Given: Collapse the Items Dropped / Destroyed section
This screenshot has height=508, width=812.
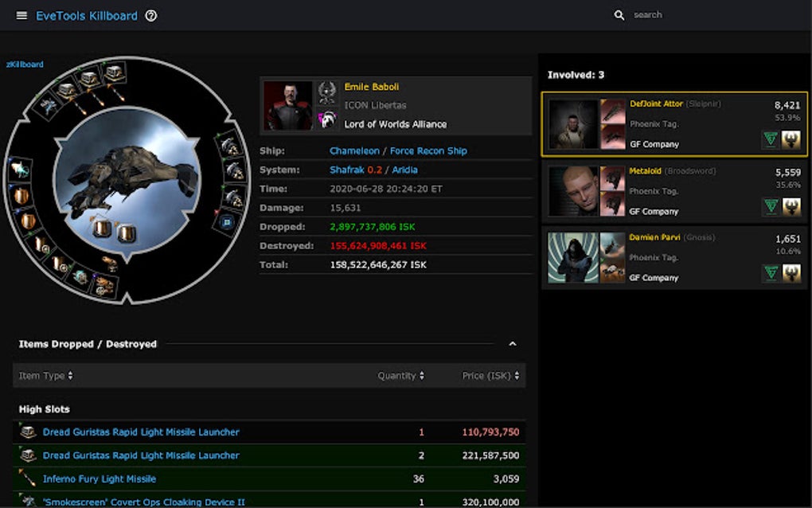Looking at the screenshot, I should tap(512, 344).
